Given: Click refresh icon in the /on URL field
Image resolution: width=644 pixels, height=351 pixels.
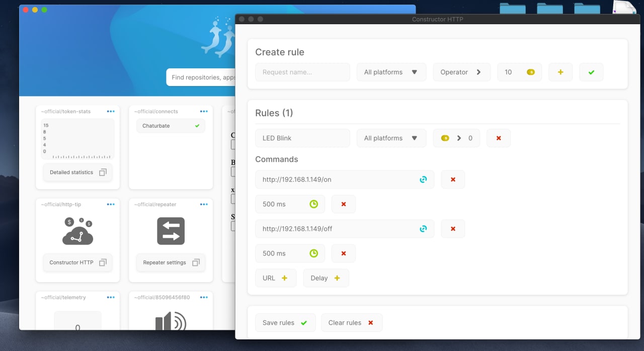Looking at the screenshot, I should pos(423,179).
